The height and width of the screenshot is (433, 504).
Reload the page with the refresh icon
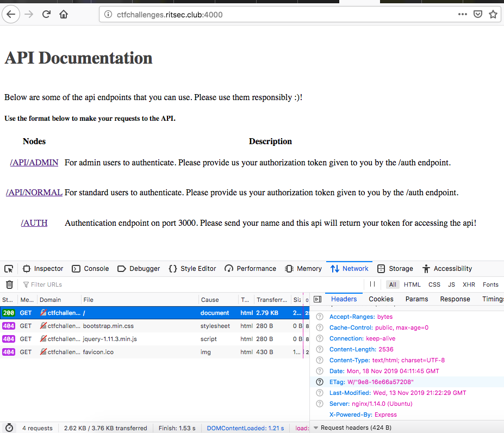point(47,14)
